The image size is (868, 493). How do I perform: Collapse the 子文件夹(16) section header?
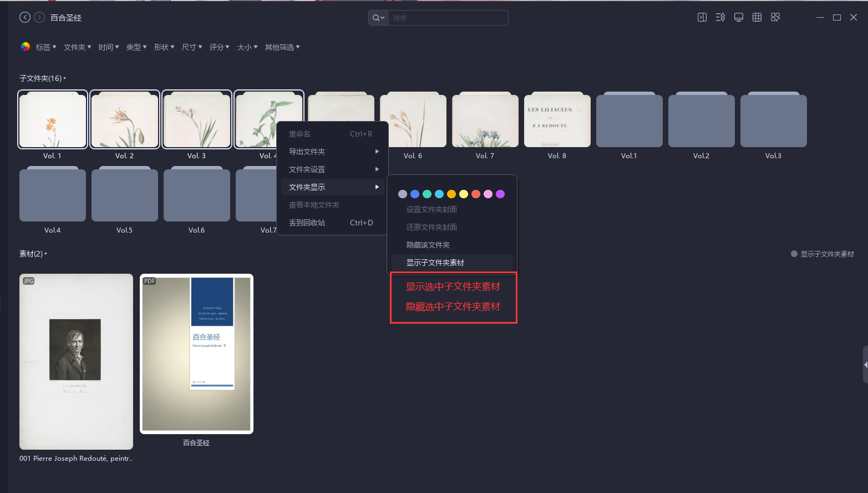click(x=43, y=78)
